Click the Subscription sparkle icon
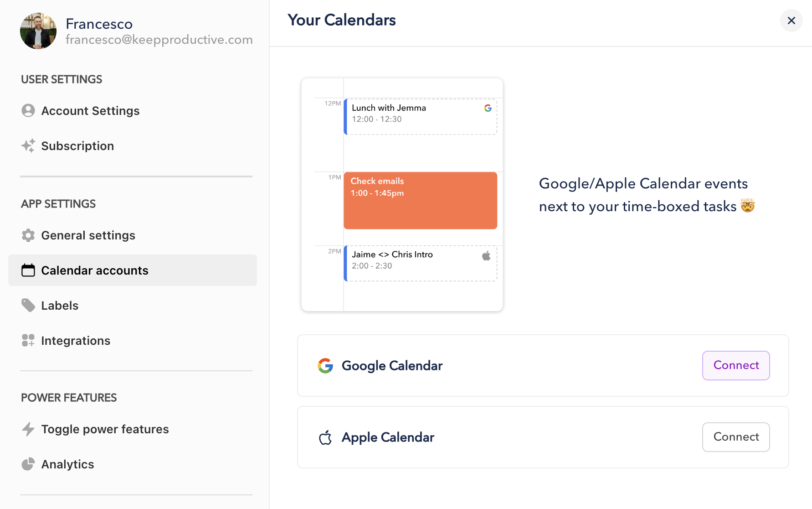 28,146
